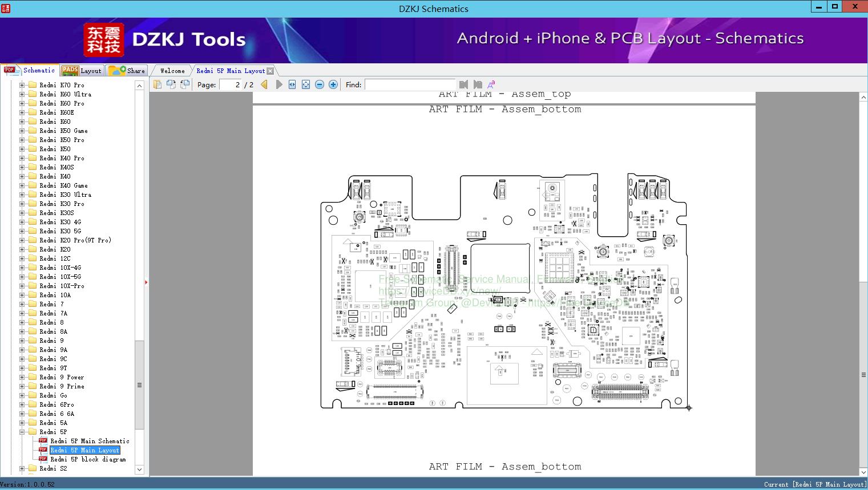
Task: Expand the Redmi 10X-Pro folder
Action: pyautogui.click(x=22, y=286)
